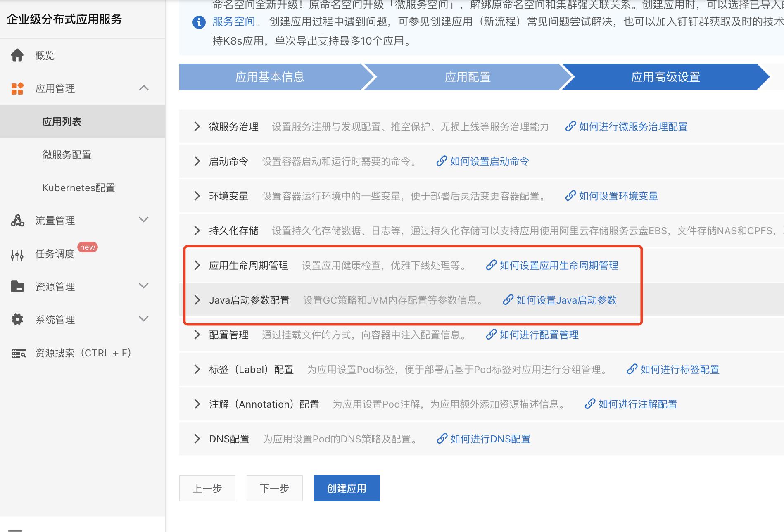This screenshot has width=784, height=532.
Task: Open 微服务配置 sidebar item
Action: [83, 154]
